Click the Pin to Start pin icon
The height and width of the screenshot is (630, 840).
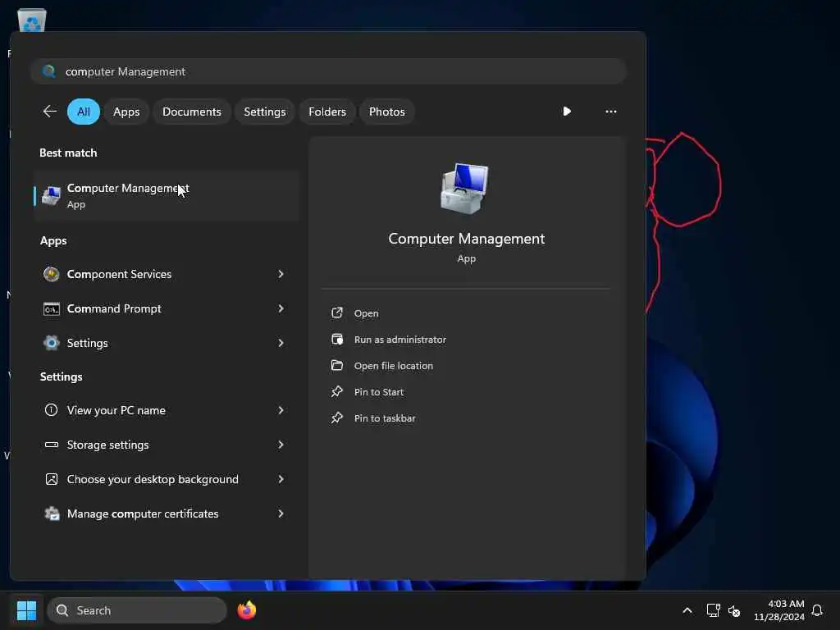337,391
